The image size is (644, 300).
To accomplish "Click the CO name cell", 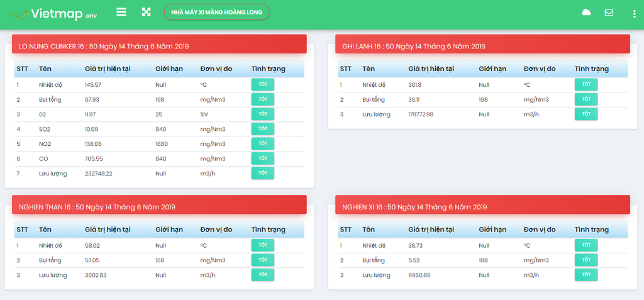I will point(43,158).
